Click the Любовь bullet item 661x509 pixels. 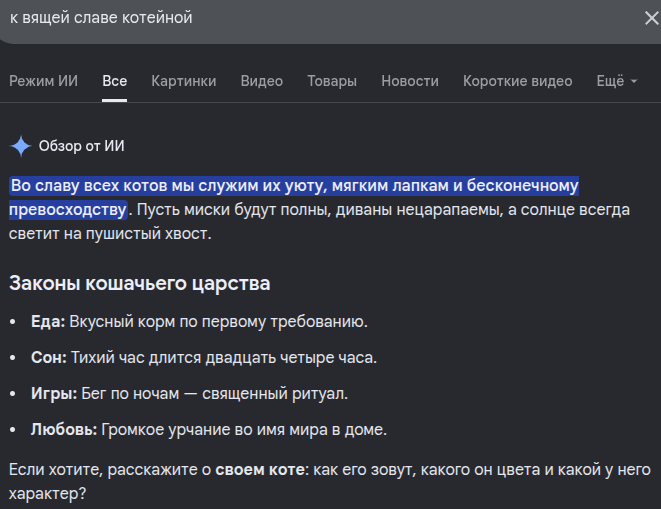[x=209, y=430]
